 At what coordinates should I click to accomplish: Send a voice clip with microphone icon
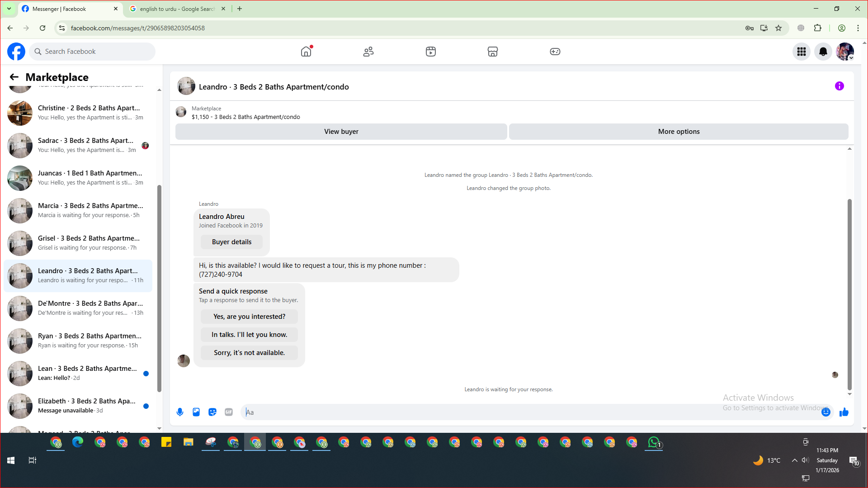coord(180,412)
